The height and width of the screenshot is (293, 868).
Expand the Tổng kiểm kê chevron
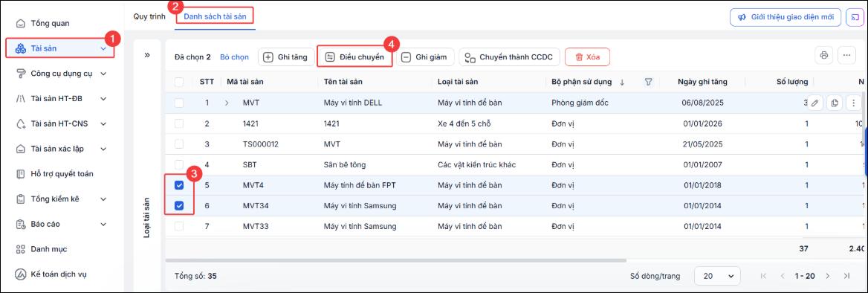click(103, 199)
